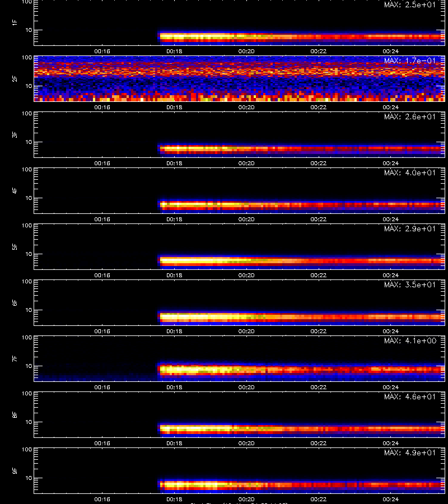Click the 100 y-axis label of the 3F panel
Viewport: 448px width, 504px height.
click(27, 114)
